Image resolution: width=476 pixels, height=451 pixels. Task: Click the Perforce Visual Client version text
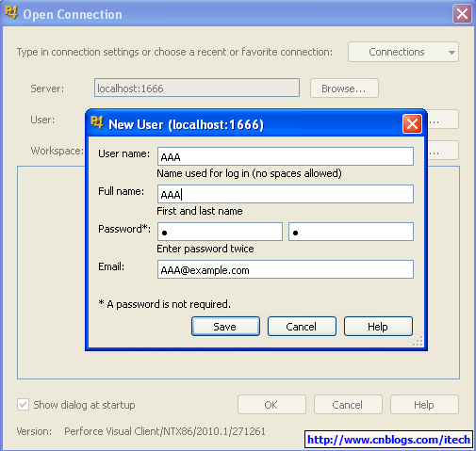click(165, 431)
